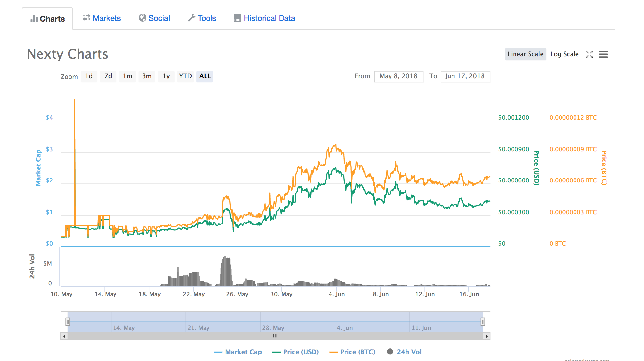Click the Social globe icon

pos(142,18)
